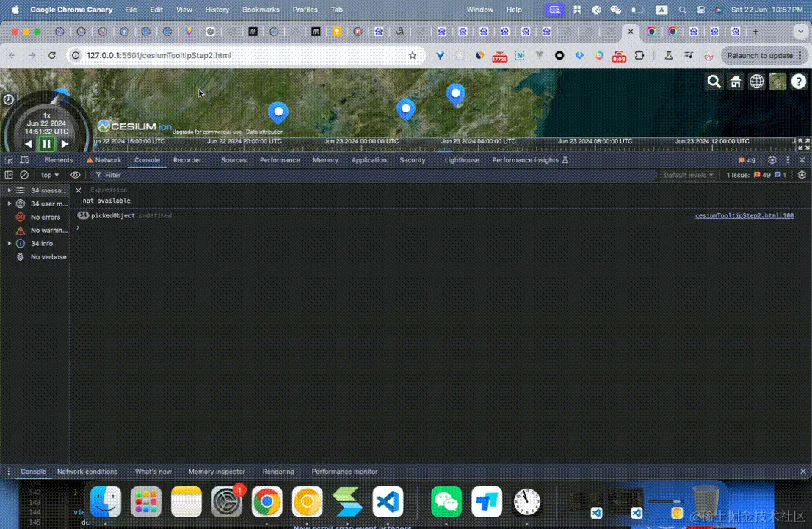Click Cesium home view button
Viewport: 812px width, 529px height.
[736, 82]
